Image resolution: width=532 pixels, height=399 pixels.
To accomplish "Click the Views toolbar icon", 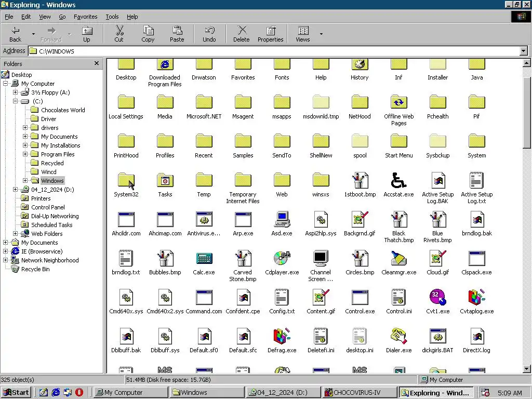I will [303, 34].
